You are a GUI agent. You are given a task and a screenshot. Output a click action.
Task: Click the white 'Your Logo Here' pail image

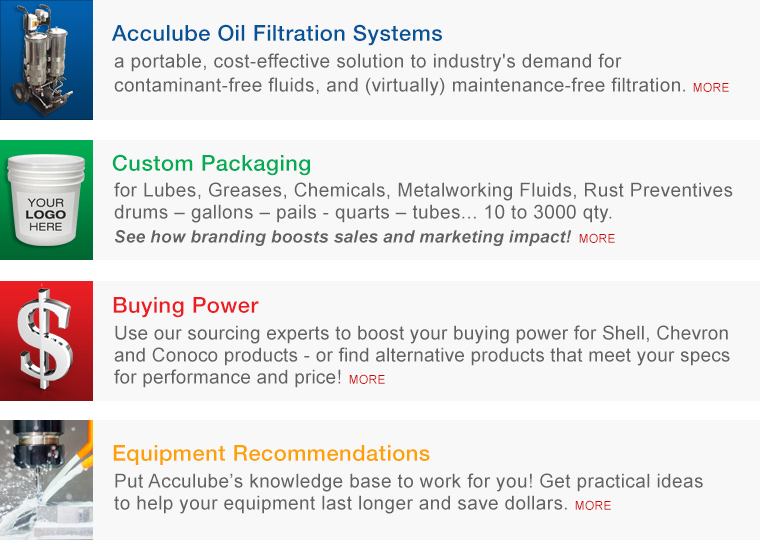46,200
